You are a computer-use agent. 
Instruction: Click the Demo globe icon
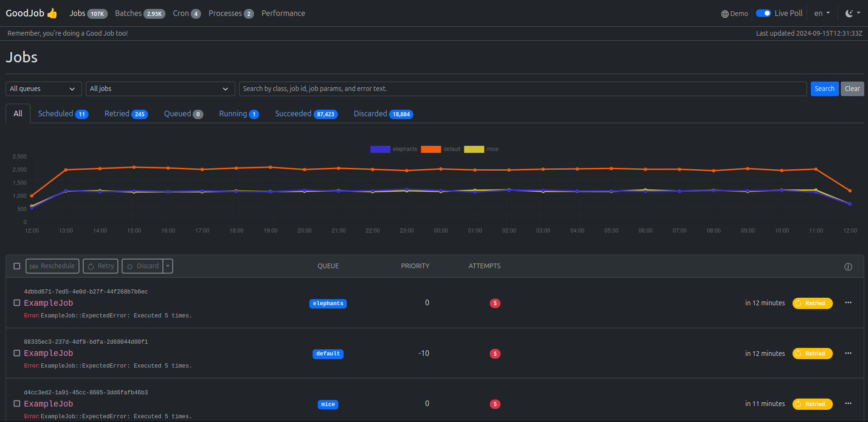[x=725, y=14]
